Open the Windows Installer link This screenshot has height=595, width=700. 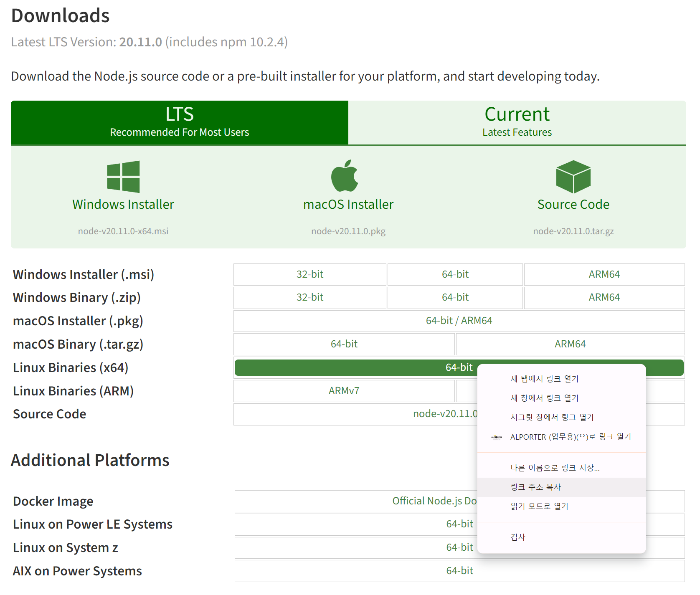pyautogui.click(x=123, y=204)
